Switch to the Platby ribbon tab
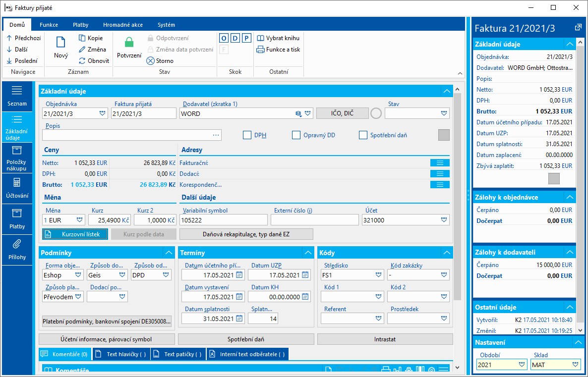Image resolution: width=588 pixels, height=377 pixels. click(x=81, y=25)
